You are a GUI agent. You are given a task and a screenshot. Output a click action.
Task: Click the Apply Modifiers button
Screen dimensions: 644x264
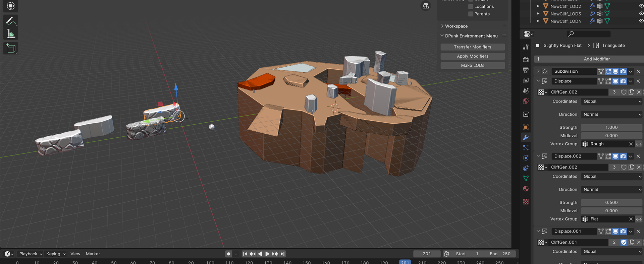pos(473,56)
